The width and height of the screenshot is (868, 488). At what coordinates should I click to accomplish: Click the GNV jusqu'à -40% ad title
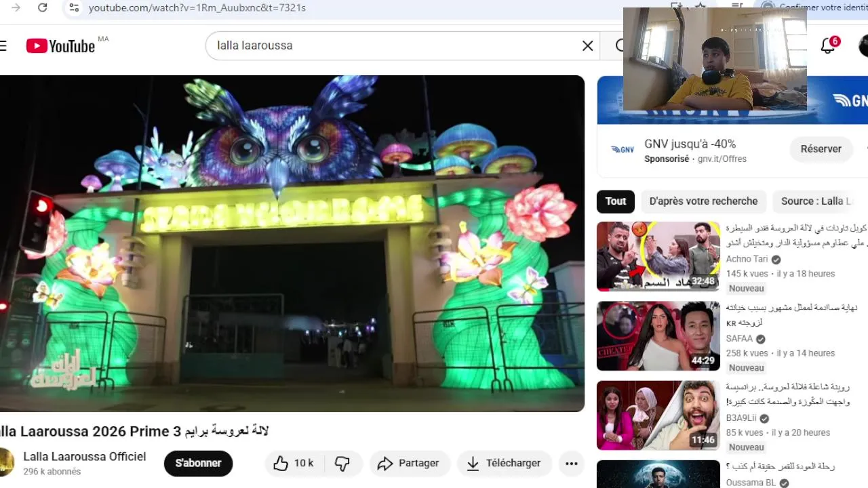pyautogui.click(x=690, y=144)
